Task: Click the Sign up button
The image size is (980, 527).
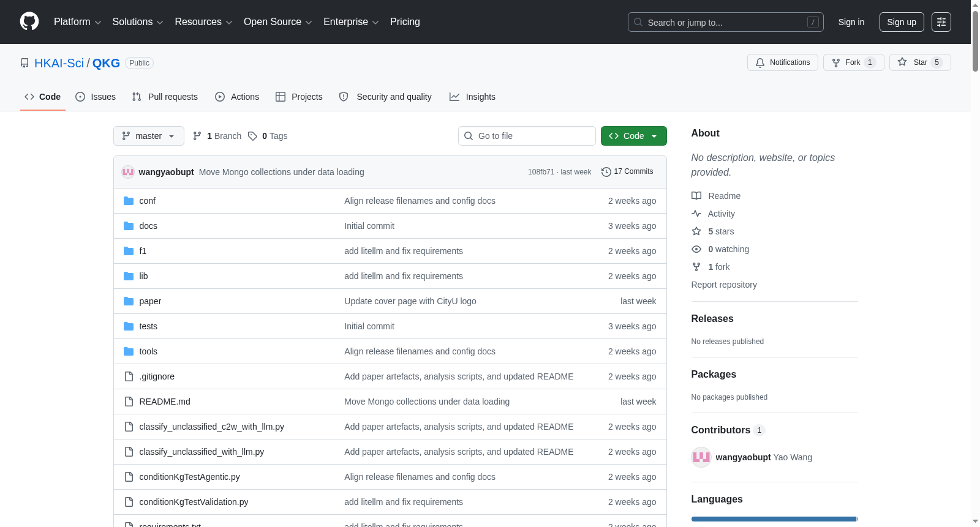Action: [x=902, y=22]
